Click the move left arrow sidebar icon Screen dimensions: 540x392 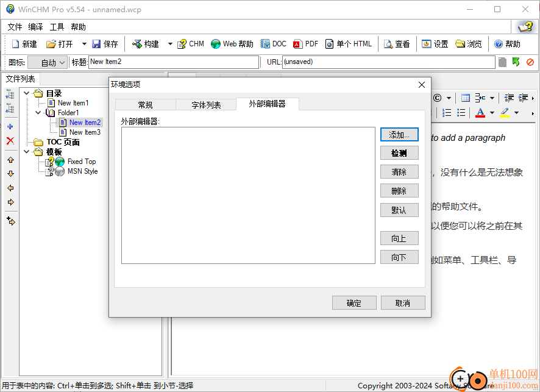11,188
